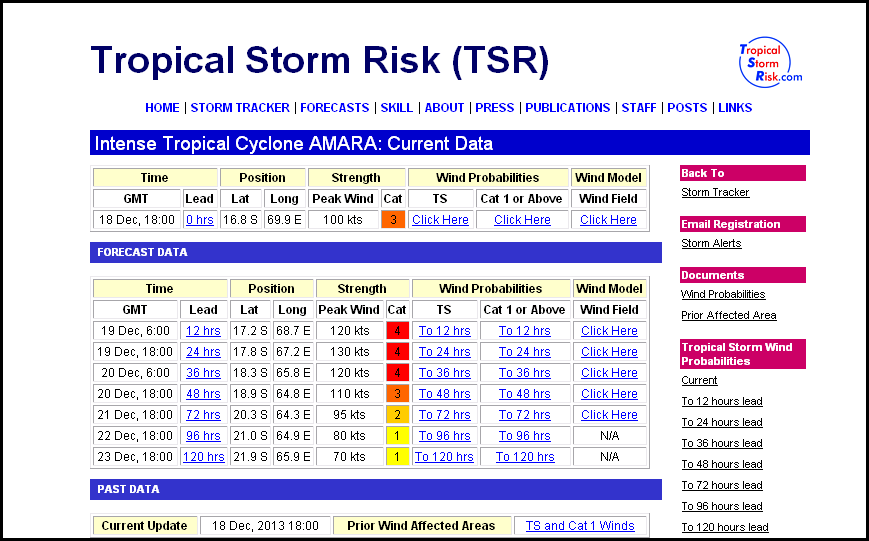Open Cat 1 or Above To 36 hrs link
Image resolution: width=869 pixels, height=541 pixels.
524,372
